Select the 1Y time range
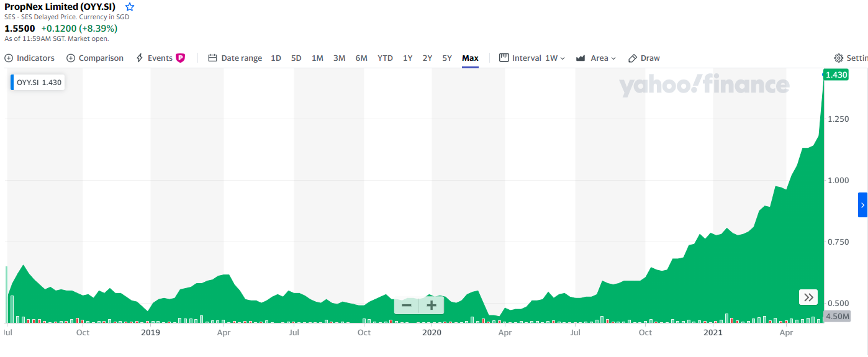 407,58
